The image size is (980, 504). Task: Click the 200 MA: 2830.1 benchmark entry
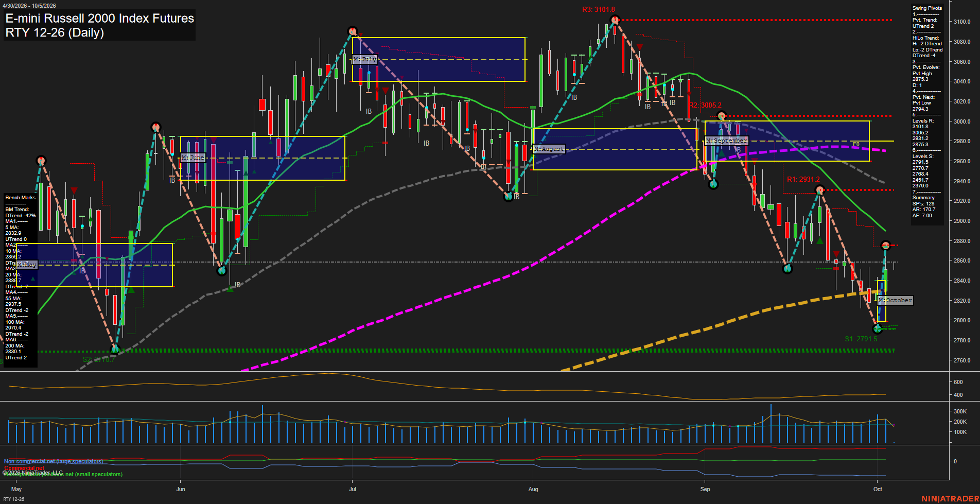[x=13, y=349]
